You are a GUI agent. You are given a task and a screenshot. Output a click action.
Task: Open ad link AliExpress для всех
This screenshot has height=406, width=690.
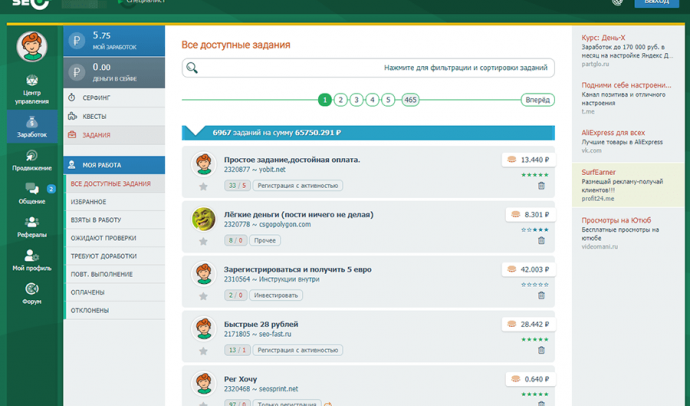pos(613,132)
